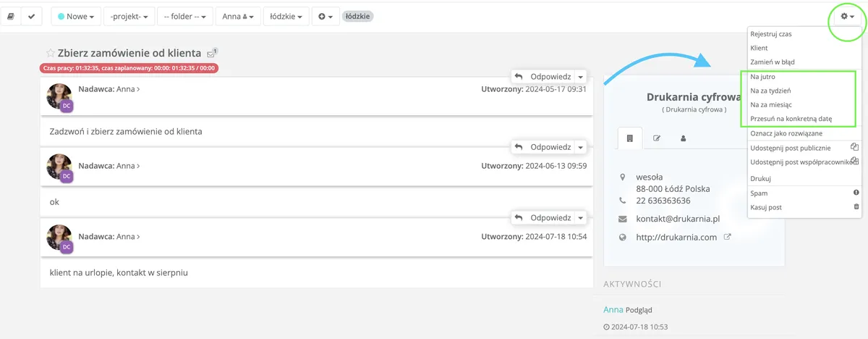The height and width of the screenshot is (339, 868).
Task: Select Udostępnij post publicznie
Action: (790, 148)
